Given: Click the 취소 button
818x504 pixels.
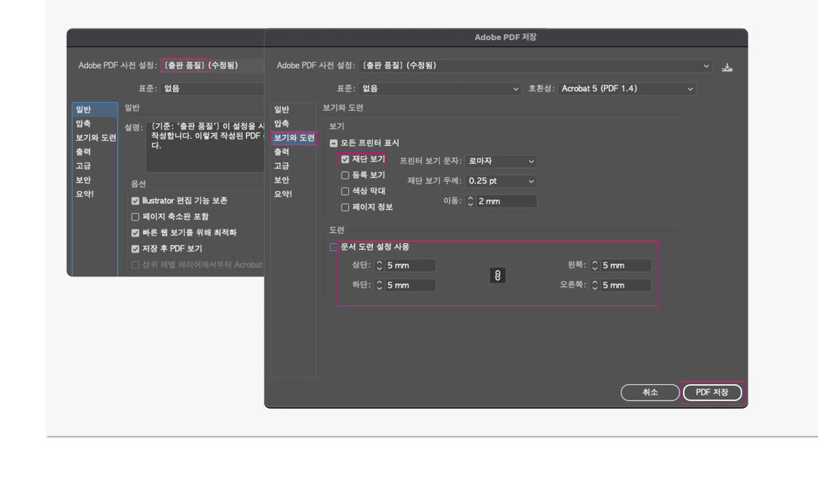Looking at the screenshot, I should 650,392.
